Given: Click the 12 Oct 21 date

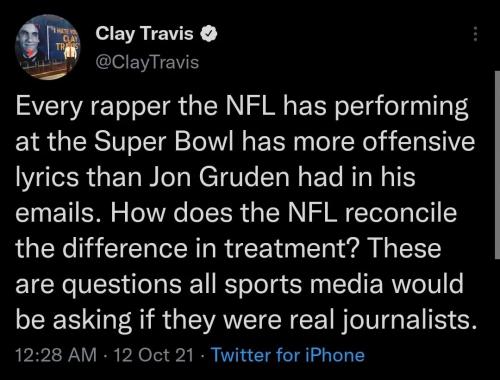Looking at the screenshot, I should click(154, 355).
